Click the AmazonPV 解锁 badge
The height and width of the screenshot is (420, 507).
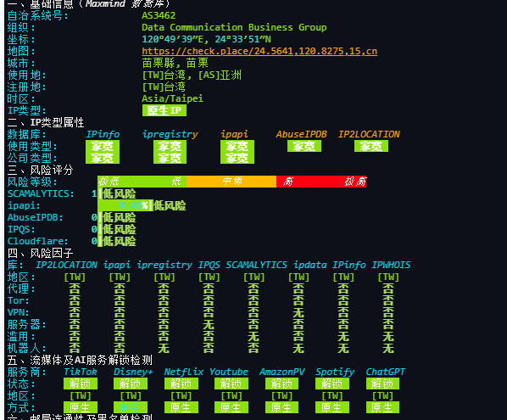click(x=281, y=384)
